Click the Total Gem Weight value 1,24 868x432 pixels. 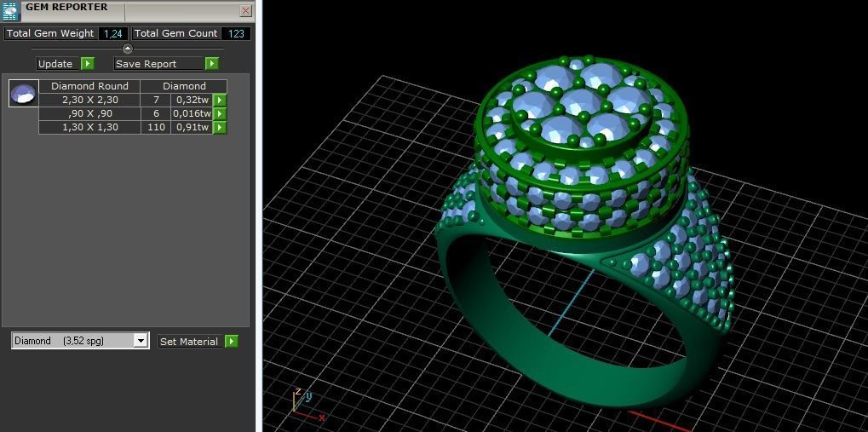click(x=113, y=33)
